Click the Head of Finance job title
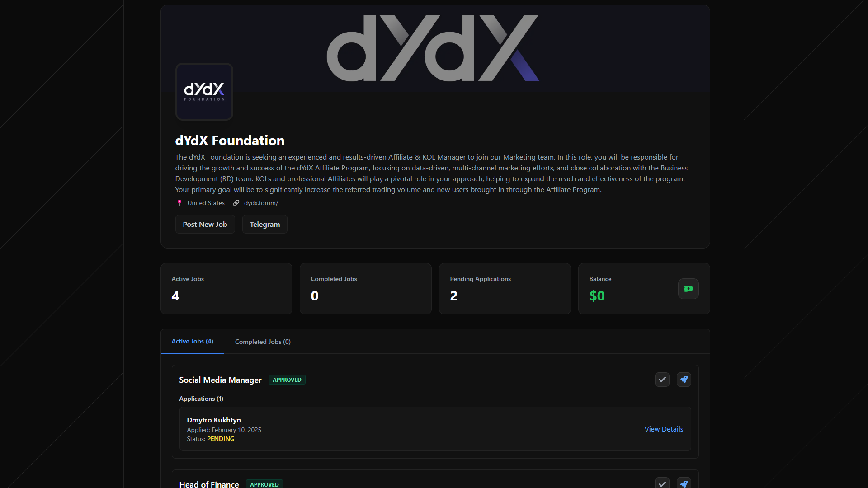Screen dimensions: 868x488 [x=209, y=484]
